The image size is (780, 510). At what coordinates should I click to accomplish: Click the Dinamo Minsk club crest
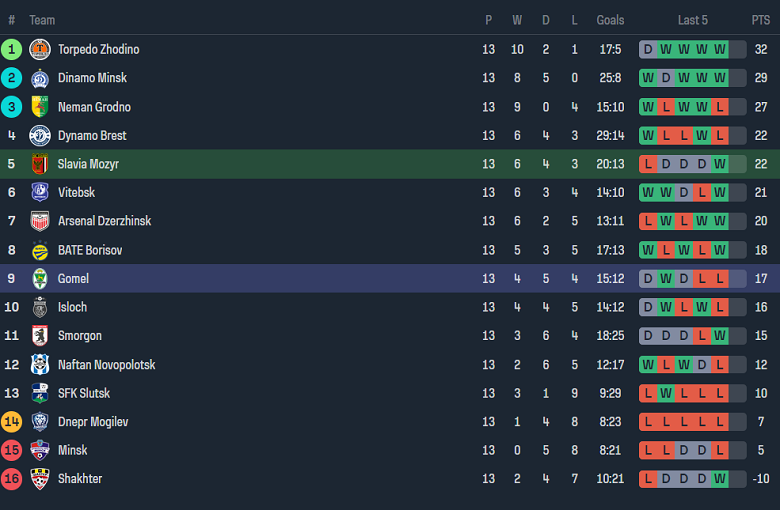pyautogui.click(x=40, y=78)
